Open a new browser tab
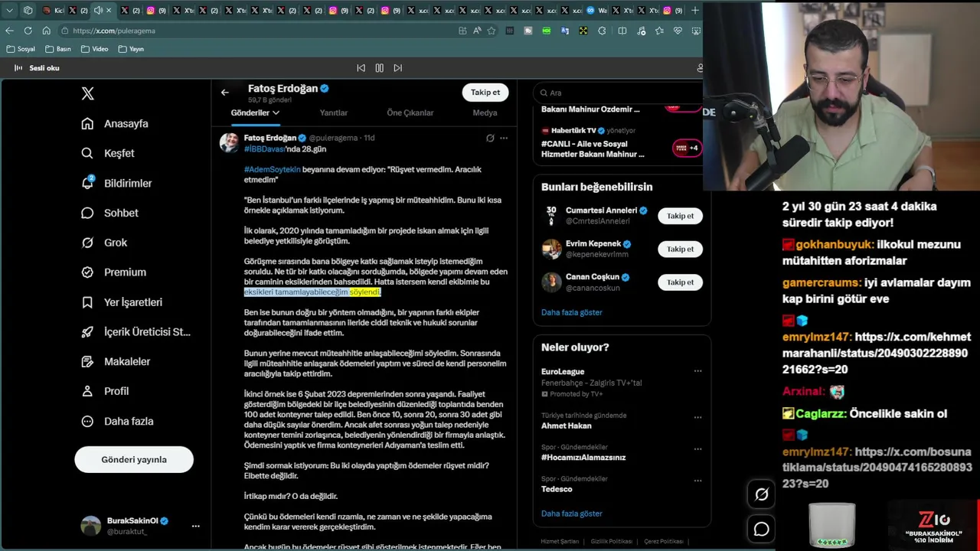 click(x=694, y=11)
